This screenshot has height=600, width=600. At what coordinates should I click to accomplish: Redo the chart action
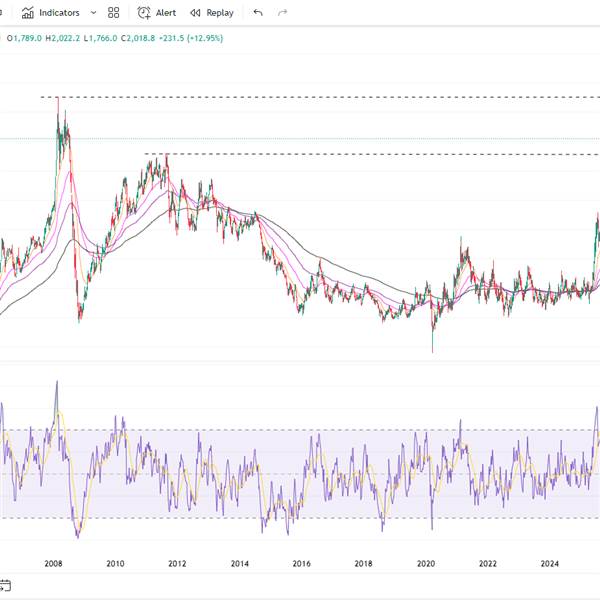coord(282,13)
